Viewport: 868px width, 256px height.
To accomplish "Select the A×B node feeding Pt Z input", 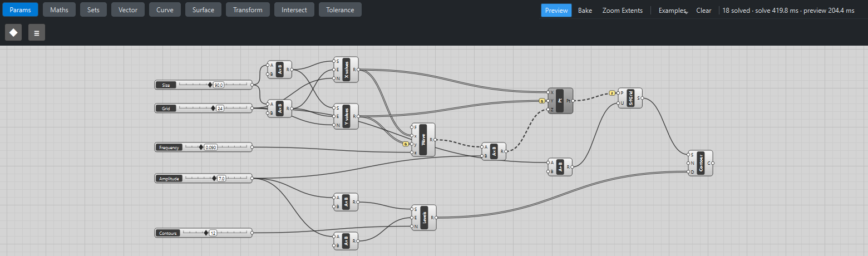I will [x=494, y=151].
